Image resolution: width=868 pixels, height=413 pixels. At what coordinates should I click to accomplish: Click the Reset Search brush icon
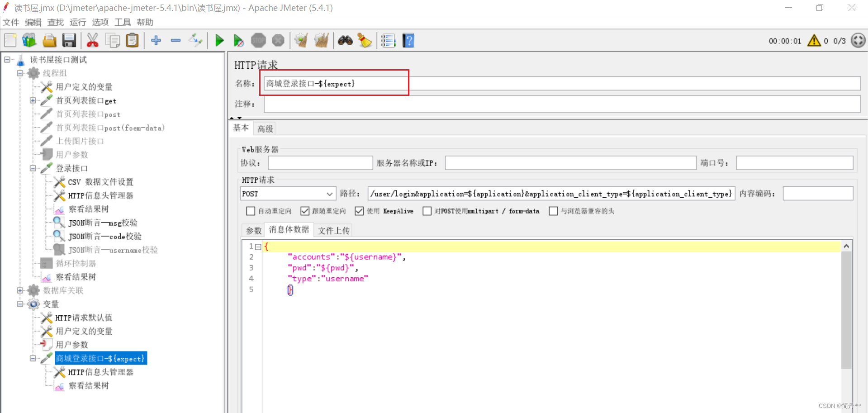point(365,41)
